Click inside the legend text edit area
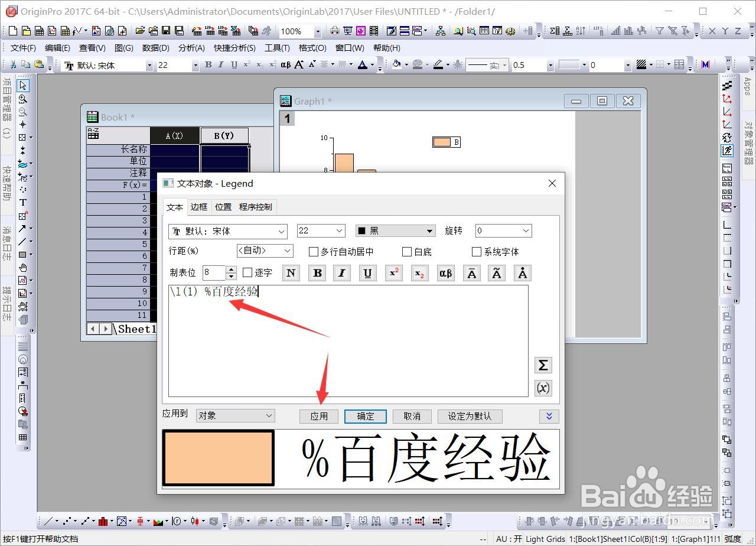The width and height of the screenshot is (756, 546). 348,341
